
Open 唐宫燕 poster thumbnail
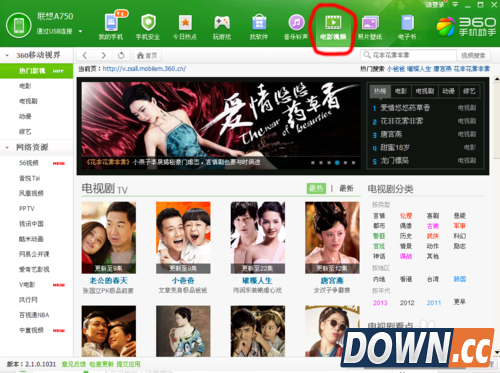tap(332, 238)
